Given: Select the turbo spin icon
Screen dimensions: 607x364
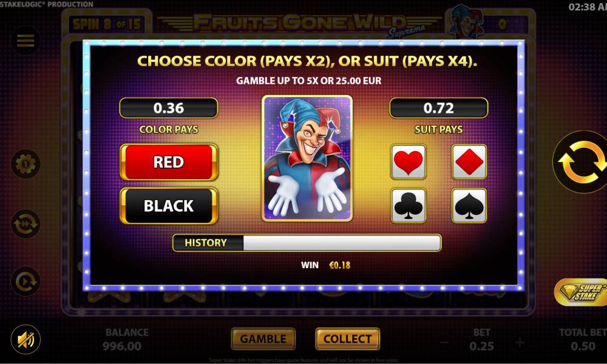Looking at the screenshot, I should pos(25,224).
